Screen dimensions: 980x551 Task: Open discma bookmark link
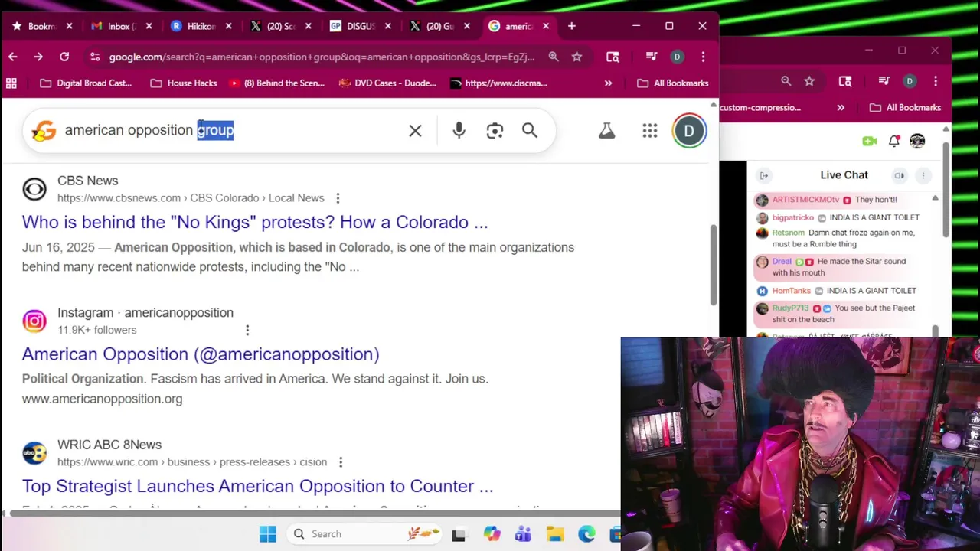click(x=499, y=83)
